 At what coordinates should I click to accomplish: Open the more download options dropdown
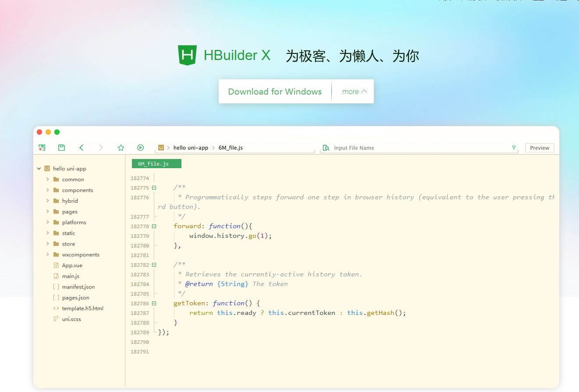click(354, 92)
